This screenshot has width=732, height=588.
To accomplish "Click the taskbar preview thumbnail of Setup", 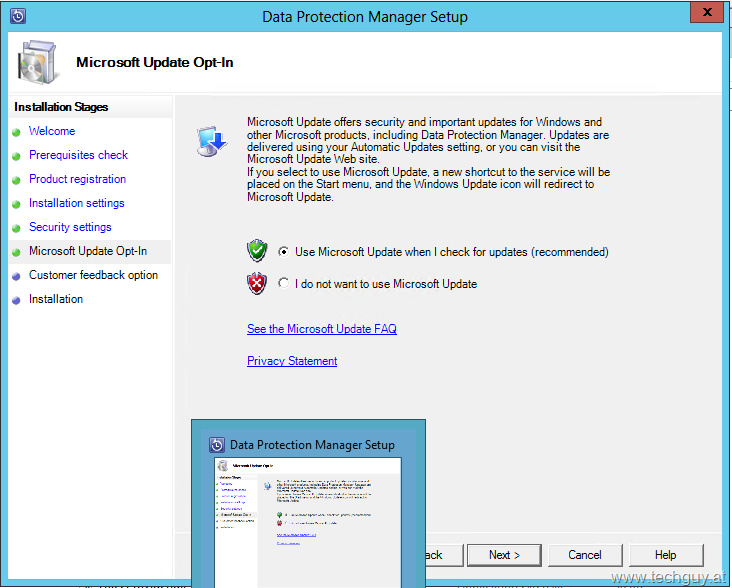I will 308,523.
